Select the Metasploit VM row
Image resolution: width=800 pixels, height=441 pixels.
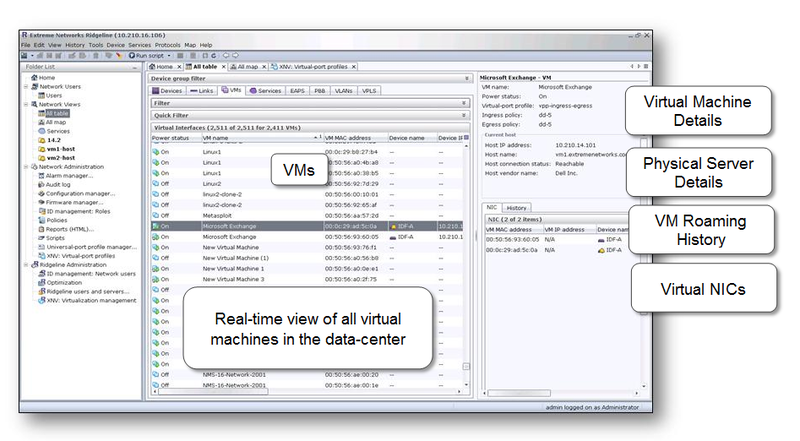[x=307, y=215]
